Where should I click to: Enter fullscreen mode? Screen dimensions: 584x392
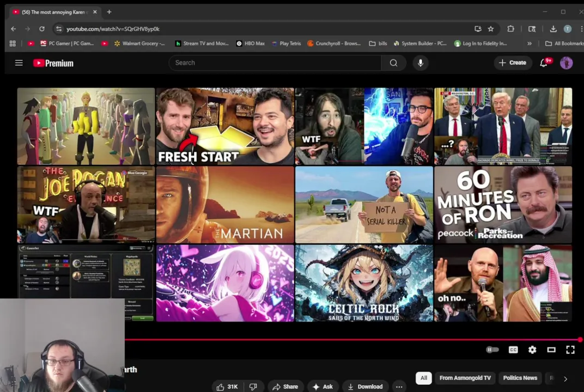pos(570,350)
